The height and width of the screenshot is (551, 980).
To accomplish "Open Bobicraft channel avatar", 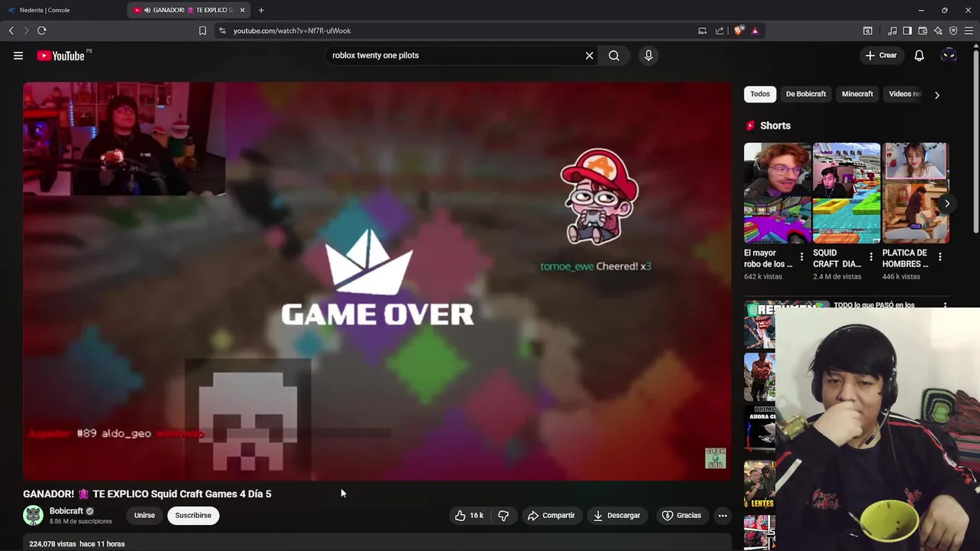I will coord(33,515).
